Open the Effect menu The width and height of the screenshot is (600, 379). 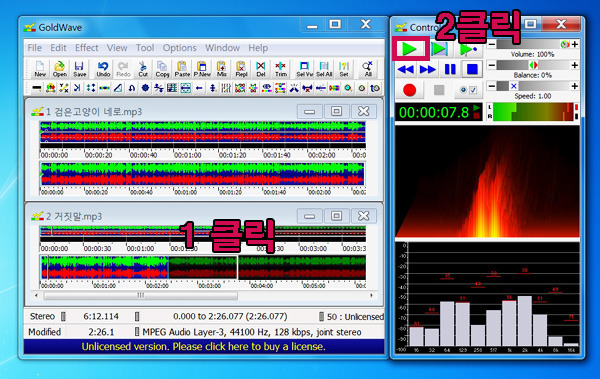tap(86, 48)
